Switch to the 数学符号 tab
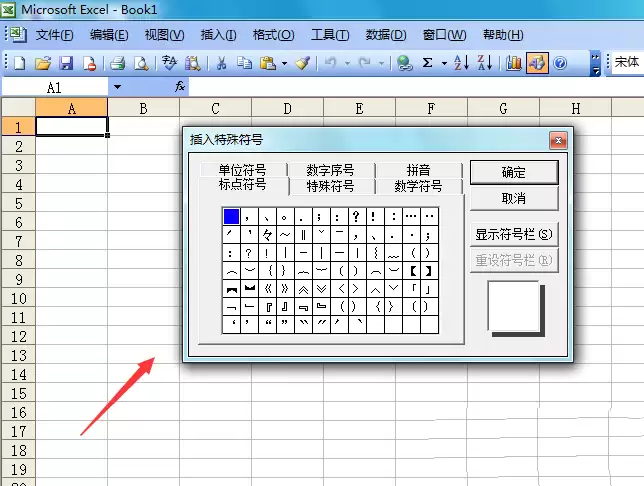Image resolution: width=644 pixels, height=486 pixels. click(418, 186)
